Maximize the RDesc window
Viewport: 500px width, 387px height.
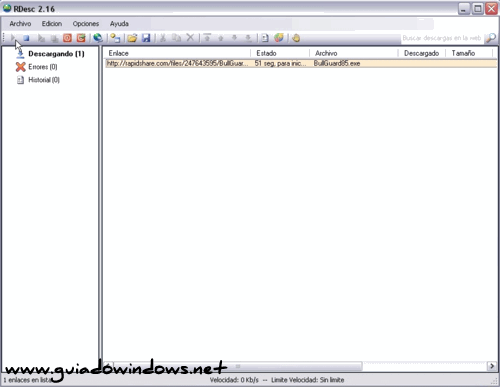click(478, 8)
